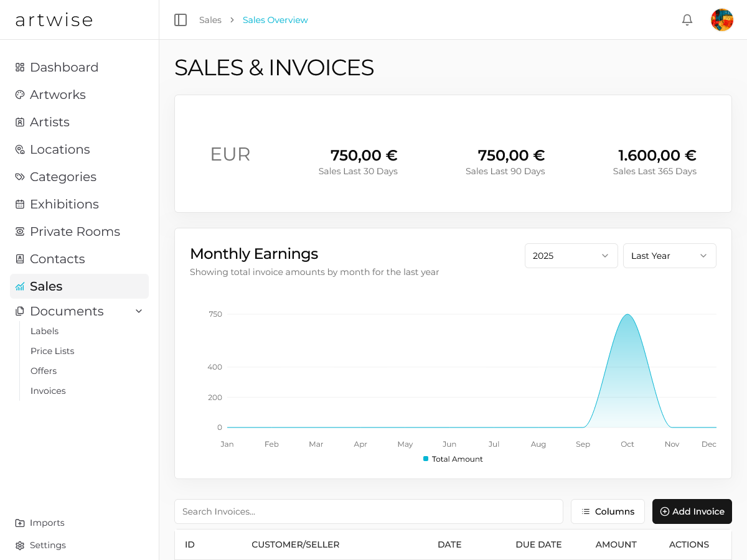The height and width of the screenshot is (560, 747).
Task: Click the Sales breadcrumb link
Action: (210, 20)
